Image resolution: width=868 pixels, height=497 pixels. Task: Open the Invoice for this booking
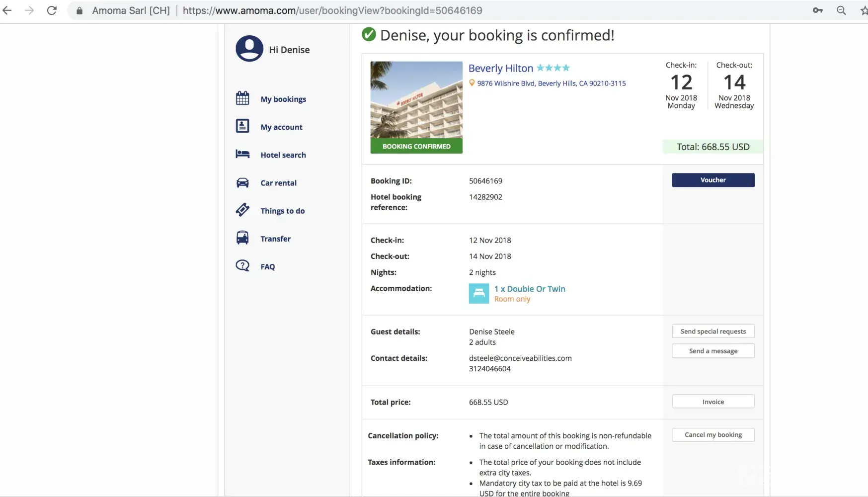click(x=713, y=402)
